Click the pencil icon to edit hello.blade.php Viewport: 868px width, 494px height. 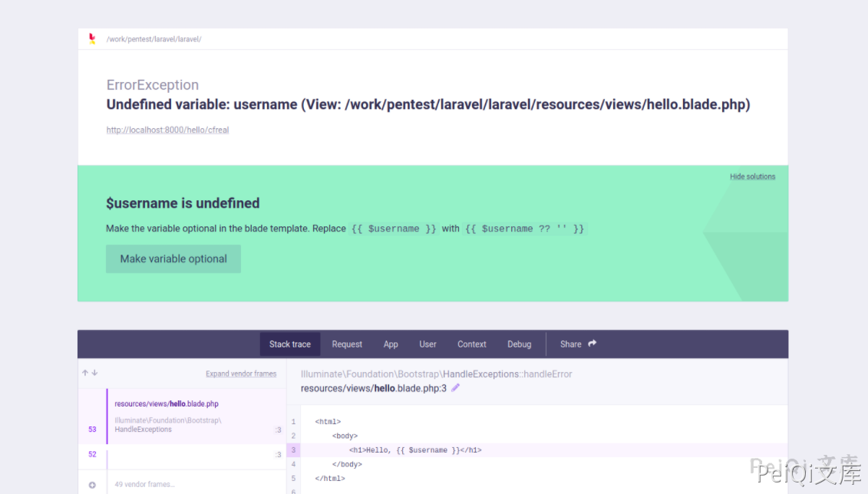coord(455,388)
